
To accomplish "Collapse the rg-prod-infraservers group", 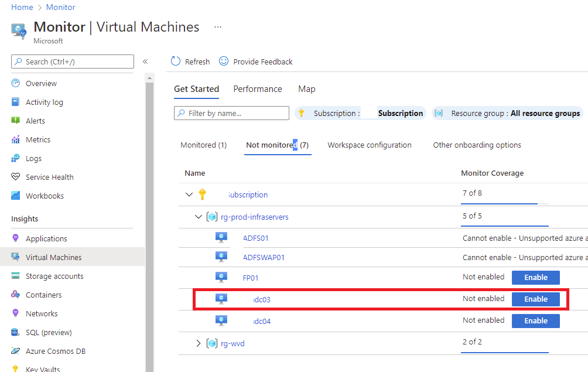I will tap(199, 216).
